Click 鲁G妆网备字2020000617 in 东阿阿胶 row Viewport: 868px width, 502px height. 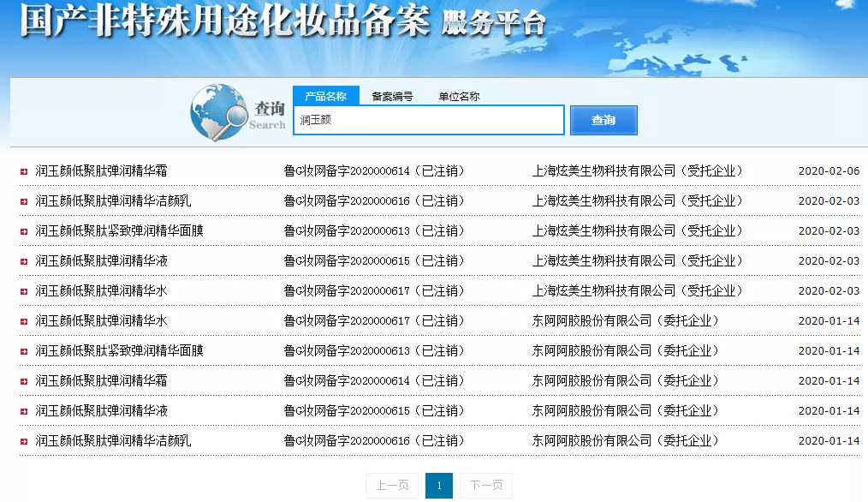347,320
